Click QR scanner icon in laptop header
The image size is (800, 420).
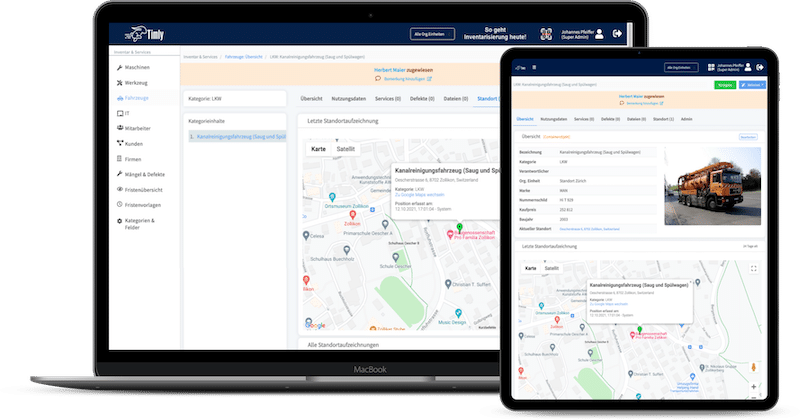pyautogui.click(x=546, y=34)
